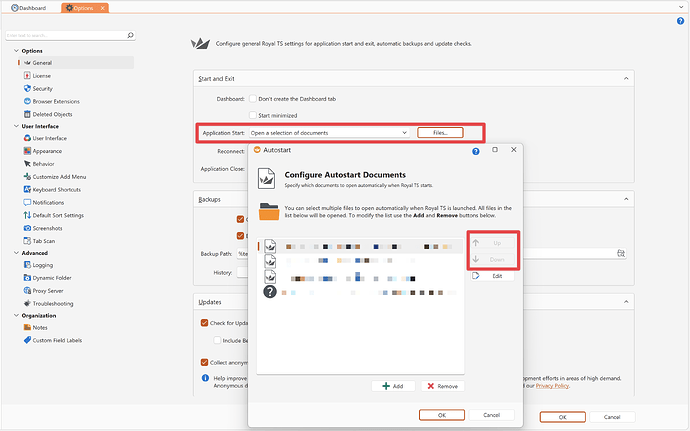This screenshot has width=690, height=431.
Task: Toggle the Start minimized checkbox
Action: point(252,115)
